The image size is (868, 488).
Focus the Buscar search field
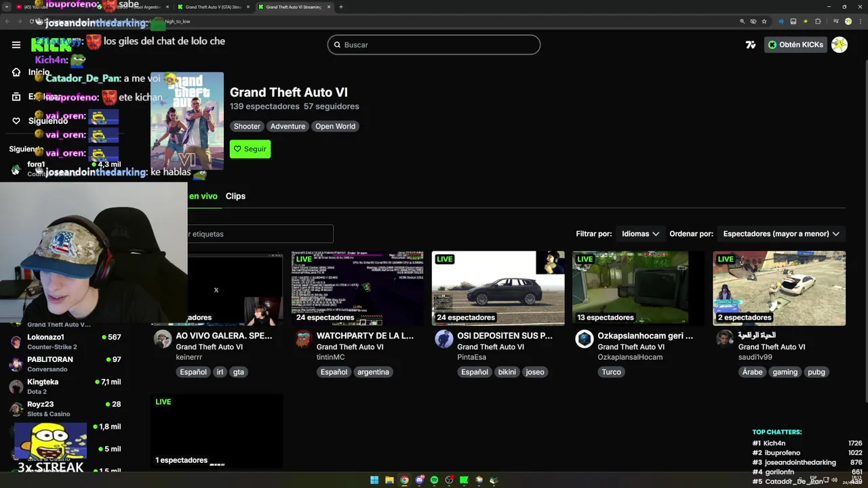434,45
